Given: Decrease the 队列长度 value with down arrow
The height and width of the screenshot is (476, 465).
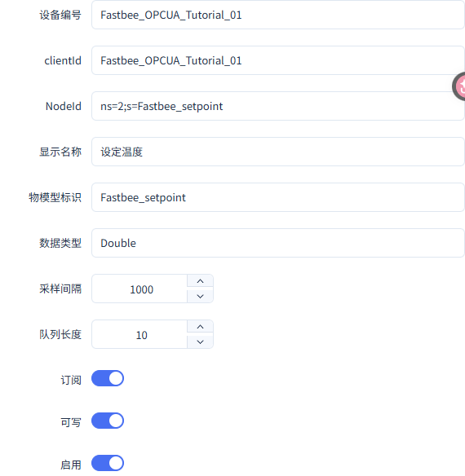Looking at the screenshot, I should [201, 342].
